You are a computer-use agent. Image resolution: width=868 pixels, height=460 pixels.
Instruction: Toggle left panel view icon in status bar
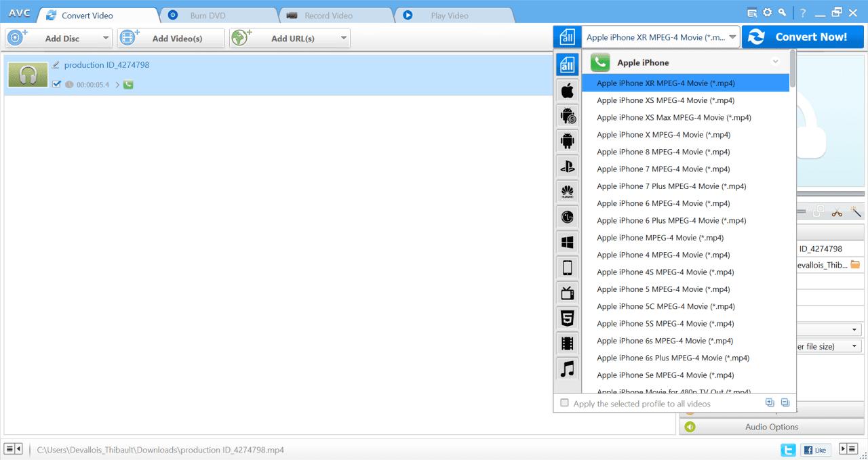(14, 448)
